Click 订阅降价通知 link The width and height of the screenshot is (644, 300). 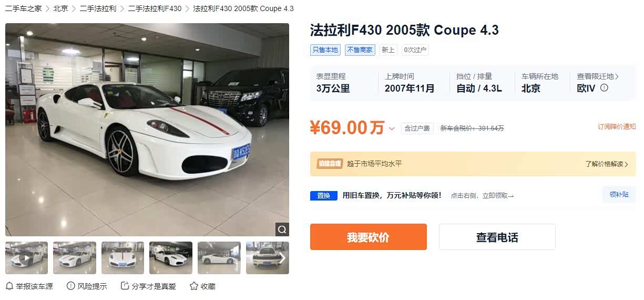tap(617, 126)
